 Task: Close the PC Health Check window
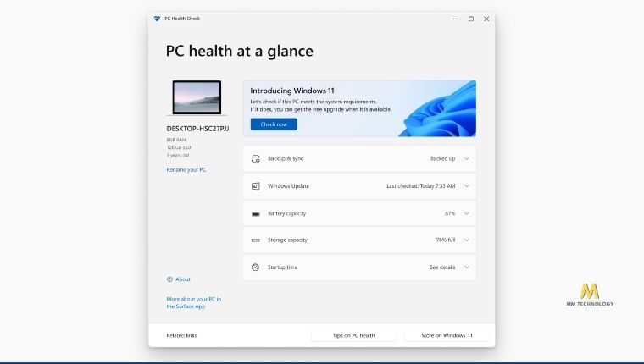coord(486,19)
